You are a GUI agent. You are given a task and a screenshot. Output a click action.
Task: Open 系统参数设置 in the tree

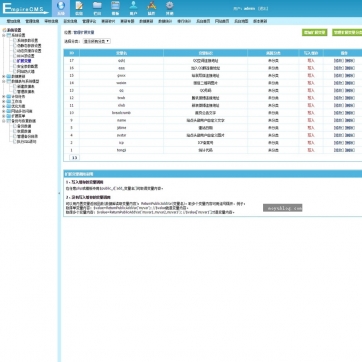coord(28,40)
